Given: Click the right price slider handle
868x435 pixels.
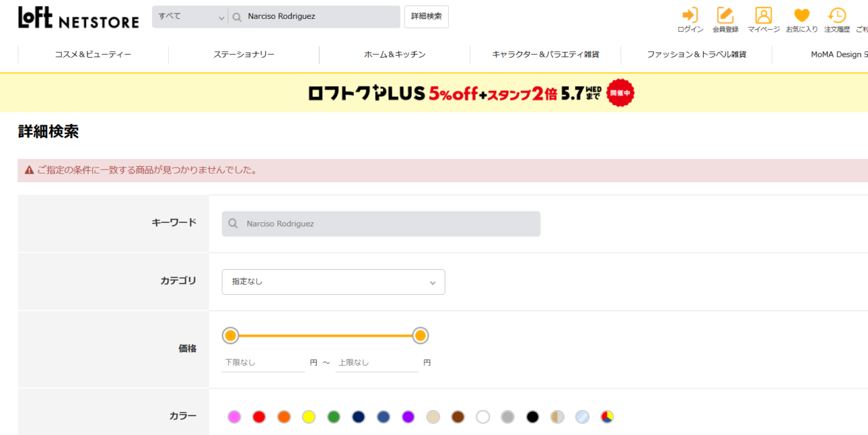Looking at the screenshot, I should (420, 335).
